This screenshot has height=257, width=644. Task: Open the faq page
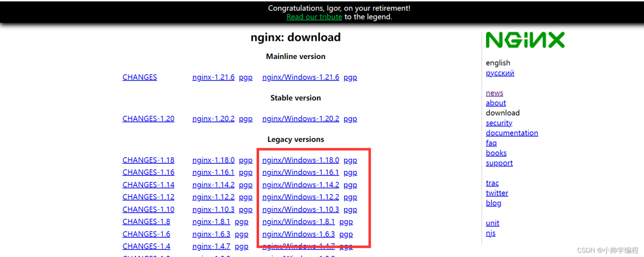click(x=491, y=143)
